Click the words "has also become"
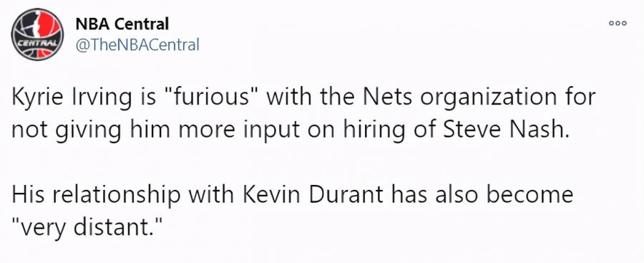Viewport: 644px width, 263px height. tap(482, 194)
